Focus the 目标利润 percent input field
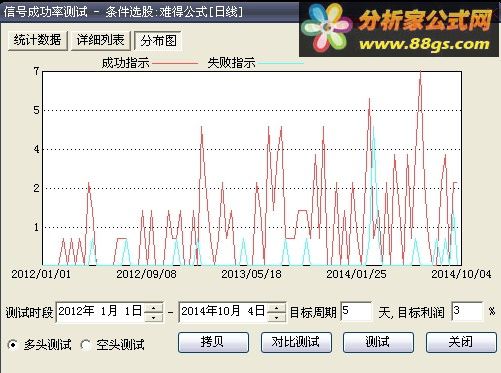The image size is (501, 373). pyautogui.click(x=467, y=311)
